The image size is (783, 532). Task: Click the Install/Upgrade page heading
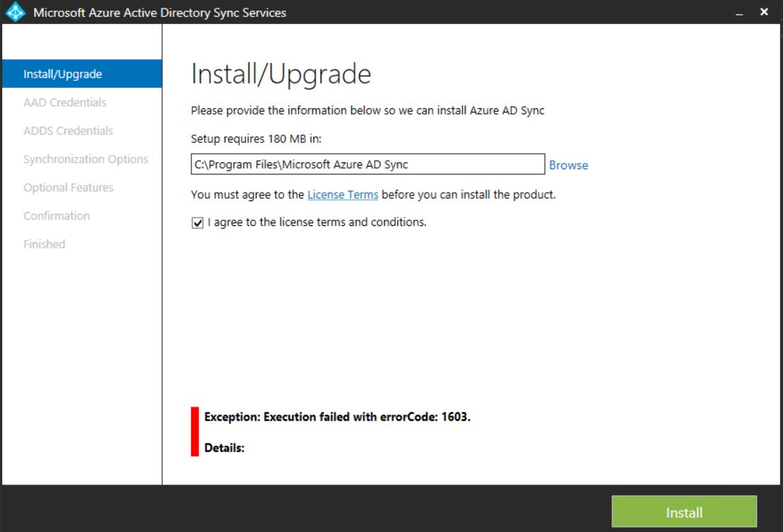pos(281,74)
